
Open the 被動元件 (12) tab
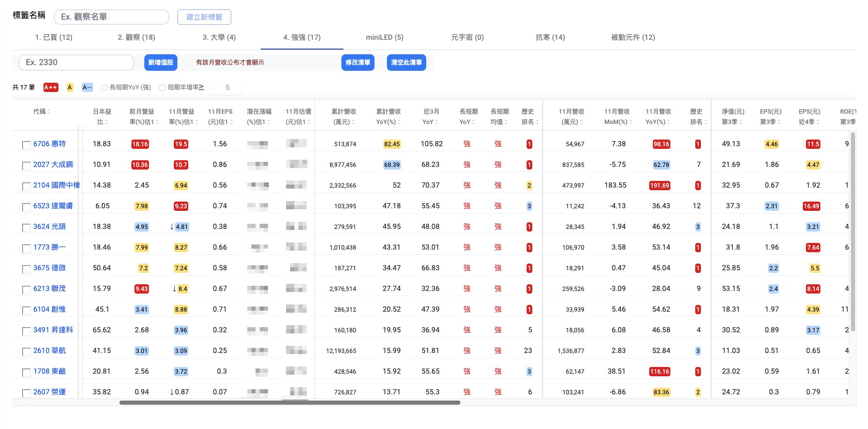click(633, 37)
